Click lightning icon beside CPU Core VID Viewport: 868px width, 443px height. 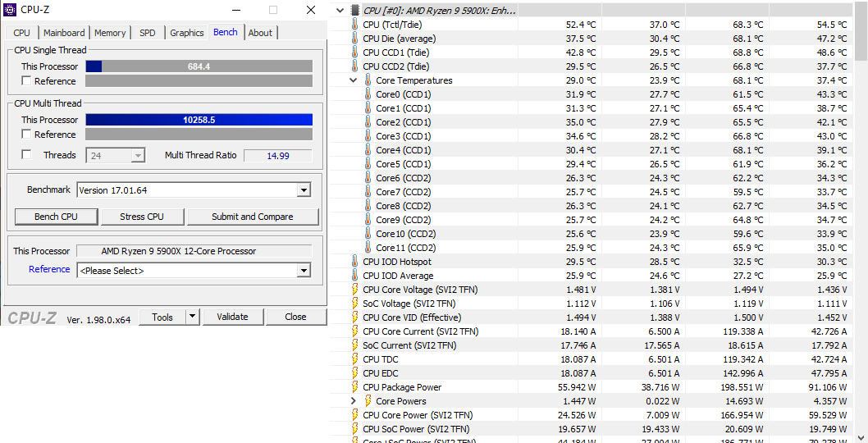point(355,317)
